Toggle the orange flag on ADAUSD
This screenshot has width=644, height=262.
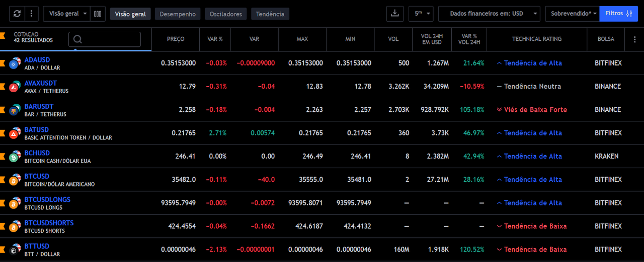click(x=3, y=63)
